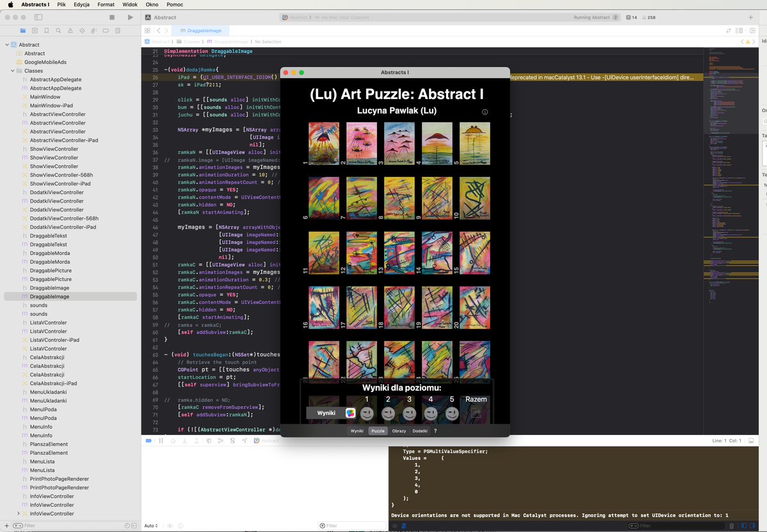Open the Test navigator diamond icon
The height and width of the screenshot is (532, 767).
(x=82, y=30)
